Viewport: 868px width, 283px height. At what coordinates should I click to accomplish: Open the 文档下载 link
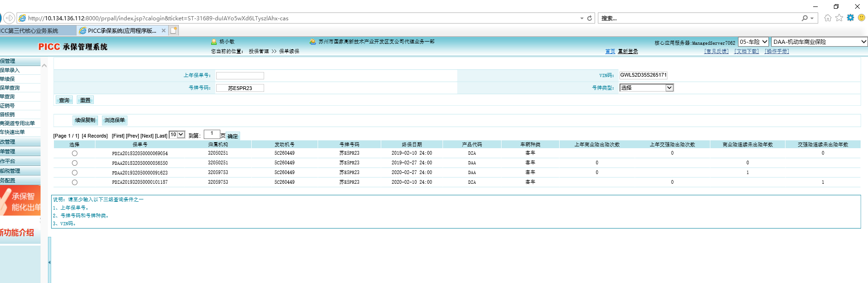(x=746, y=51)
